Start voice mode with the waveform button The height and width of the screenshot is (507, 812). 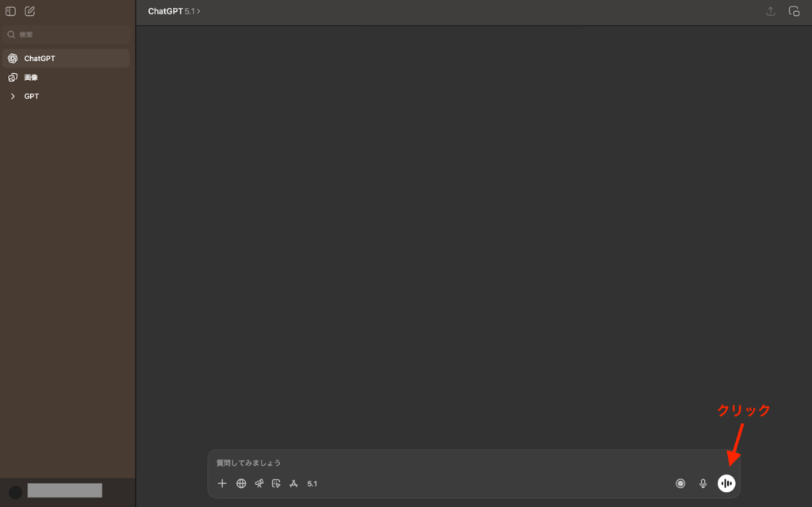[x=726, y=483]
